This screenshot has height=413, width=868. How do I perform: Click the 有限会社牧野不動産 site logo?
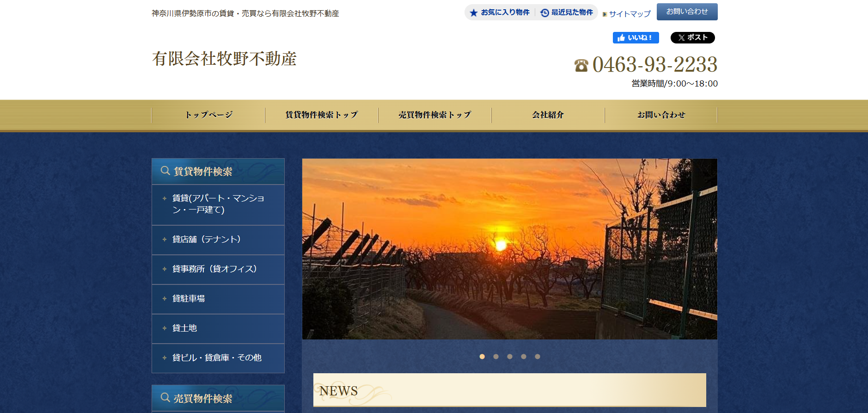224,59
